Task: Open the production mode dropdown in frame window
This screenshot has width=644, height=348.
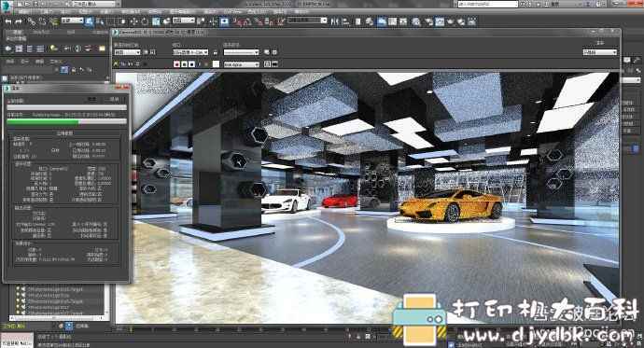Action: [x=599, y=52]
